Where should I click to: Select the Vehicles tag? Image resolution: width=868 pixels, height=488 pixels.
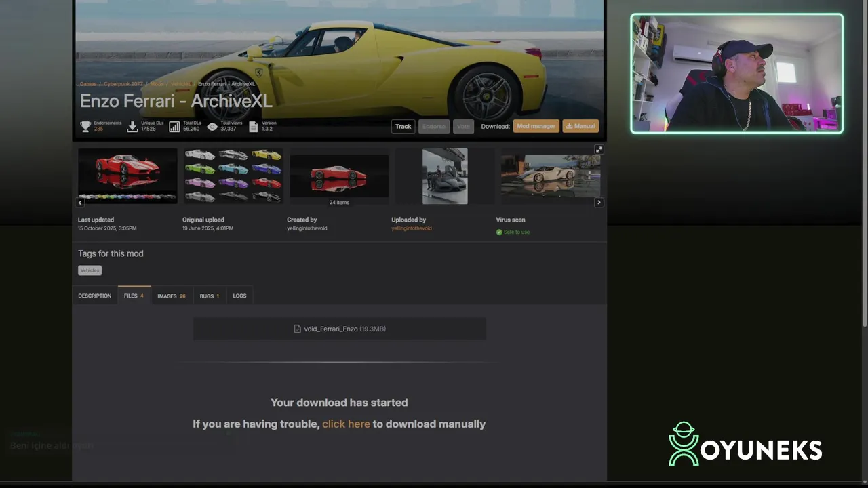(90, 270)
